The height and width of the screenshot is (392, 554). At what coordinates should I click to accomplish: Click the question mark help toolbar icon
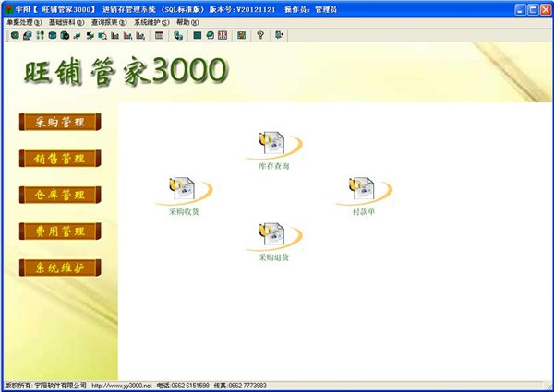pyautogui.click(x=260, y=35)
